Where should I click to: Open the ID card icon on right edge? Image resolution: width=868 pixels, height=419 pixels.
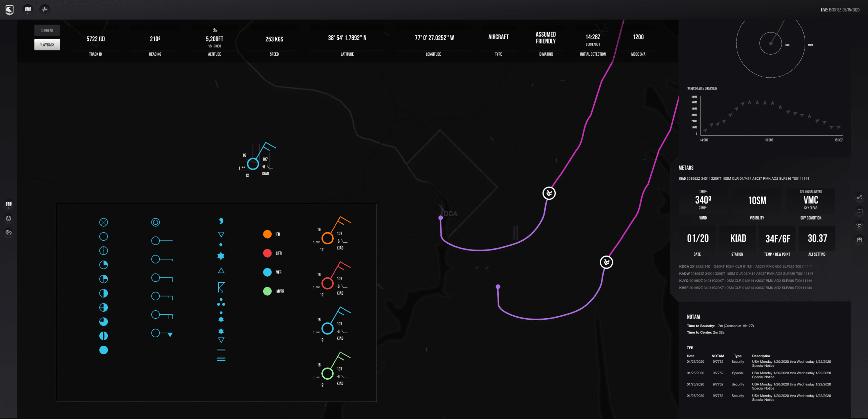coord(860,240)
